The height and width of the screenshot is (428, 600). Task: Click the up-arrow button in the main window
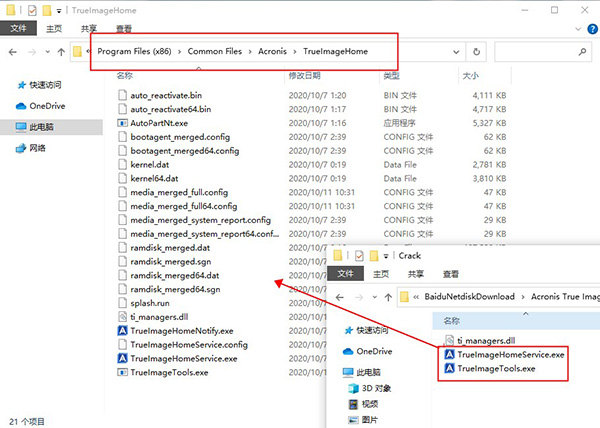point(62,51)
